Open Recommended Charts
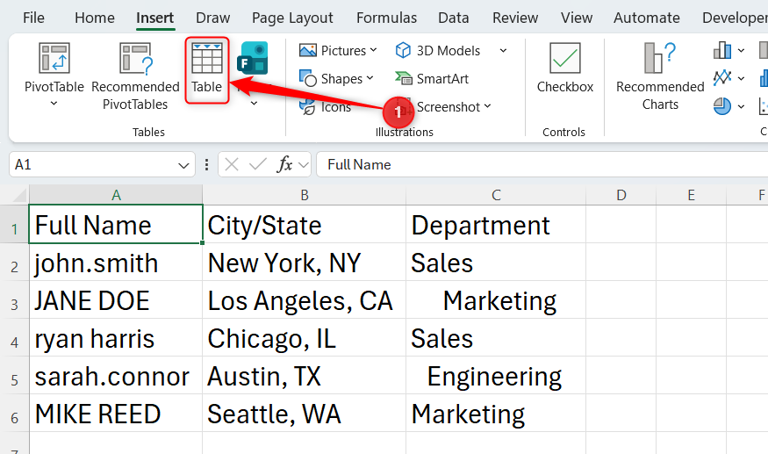Image resolution: width=768 pixels, height=454 pixels. coord(660,76)
